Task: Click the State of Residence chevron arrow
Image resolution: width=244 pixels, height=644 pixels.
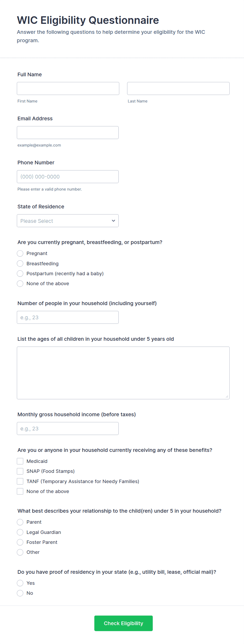Action: pos(113,221)
